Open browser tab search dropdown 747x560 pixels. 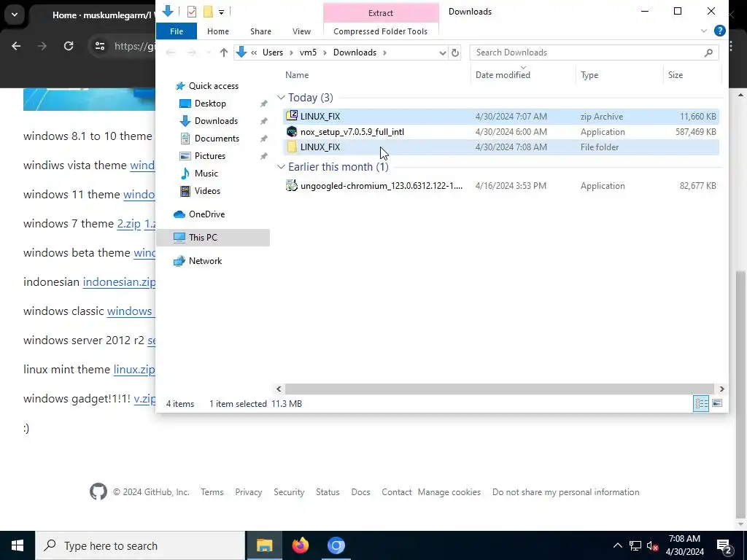click(15, 15)
